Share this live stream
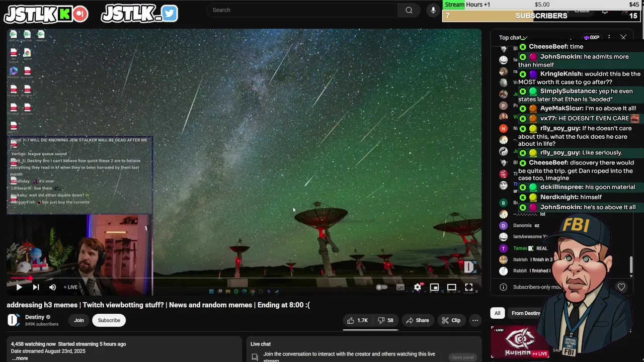The width and height of the screenshot is (644, 362). coord(417,320)
